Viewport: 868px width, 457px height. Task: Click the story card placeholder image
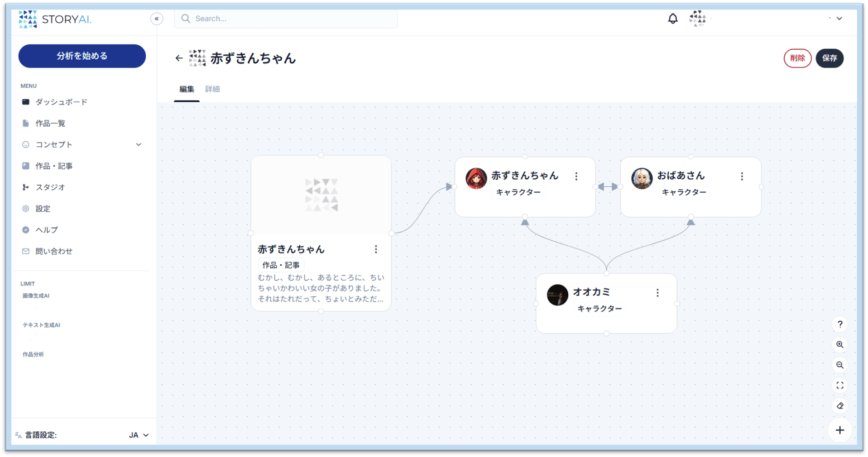click(321, 195)
